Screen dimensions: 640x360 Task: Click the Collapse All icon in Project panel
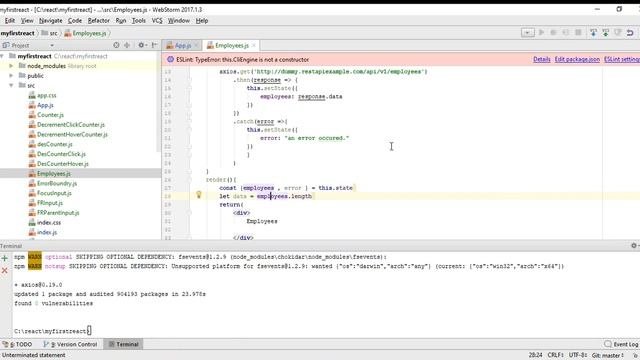[127, 45]
